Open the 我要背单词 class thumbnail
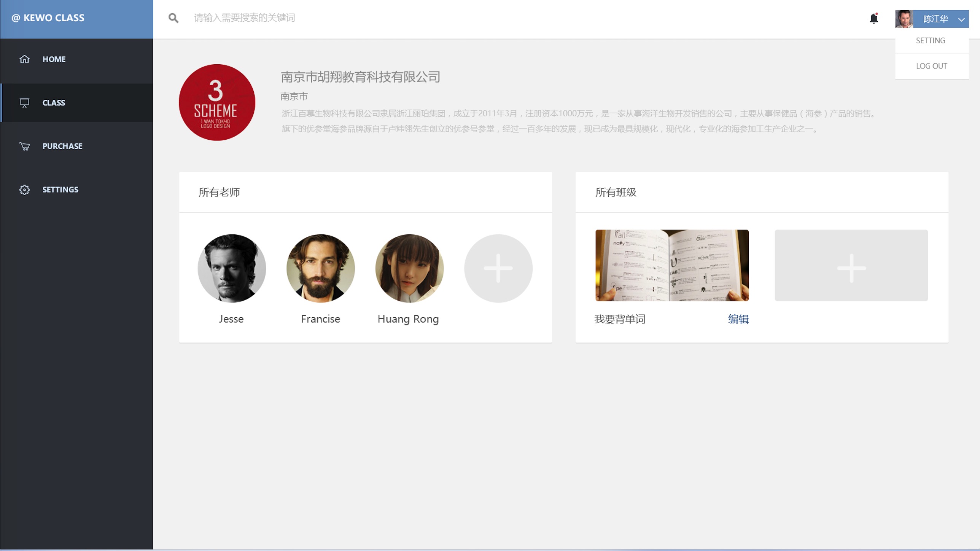 (672, 265)
